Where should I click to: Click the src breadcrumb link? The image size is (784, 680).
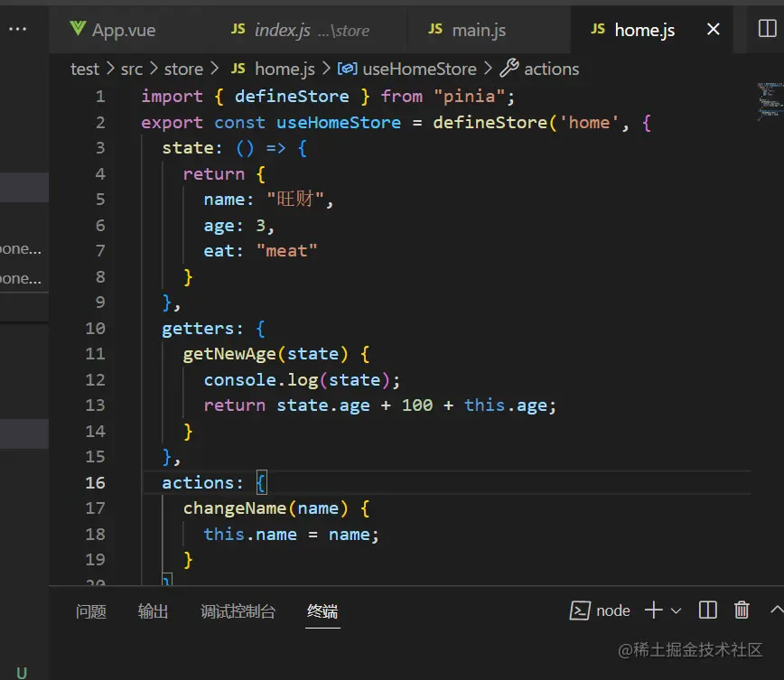coord(132,69)
